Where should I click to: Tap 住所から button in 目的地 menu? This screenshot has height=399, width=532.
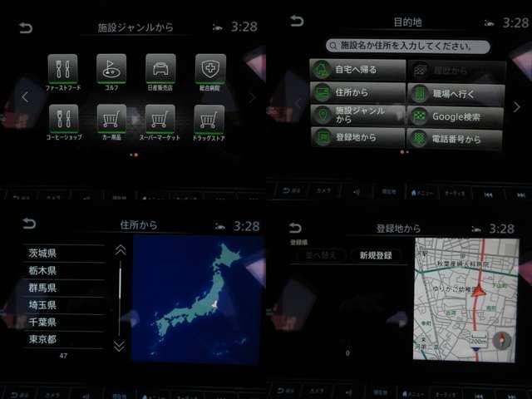point(358,92)
